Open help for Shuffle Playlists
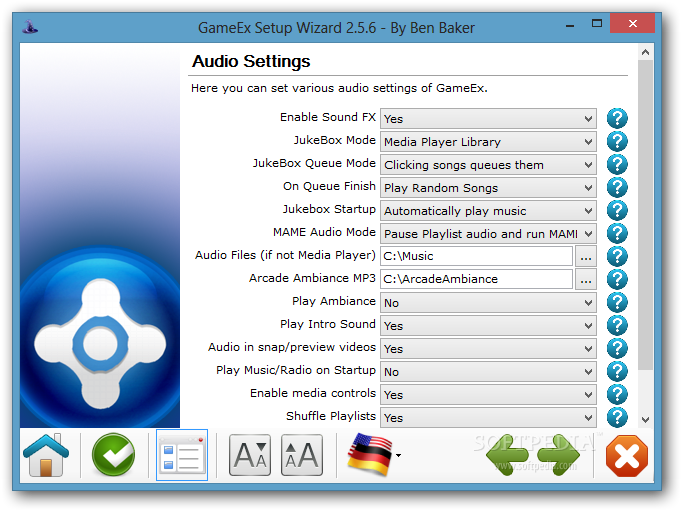 click(617, 417)
